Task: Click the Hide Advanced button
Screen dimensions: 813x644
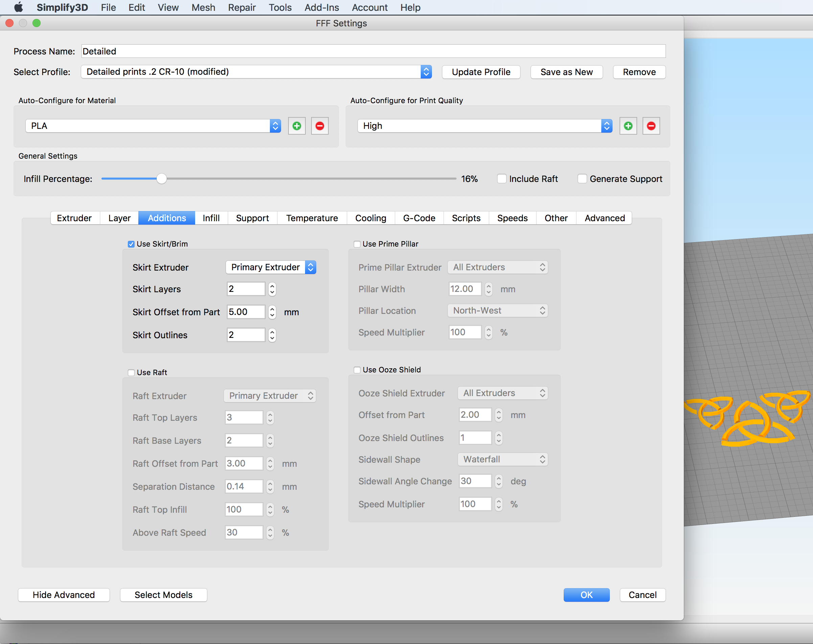Action: click(x=64, y=595)
